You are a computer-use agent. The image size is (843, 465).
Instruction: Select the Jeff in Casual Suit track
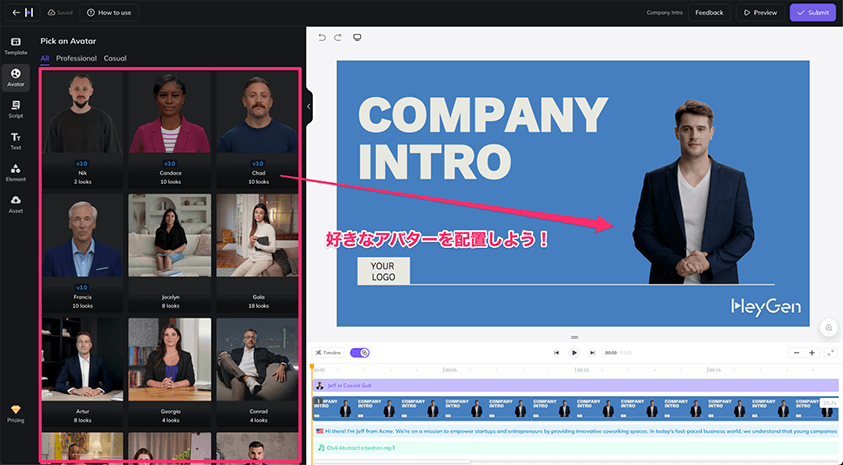[576, 385]
